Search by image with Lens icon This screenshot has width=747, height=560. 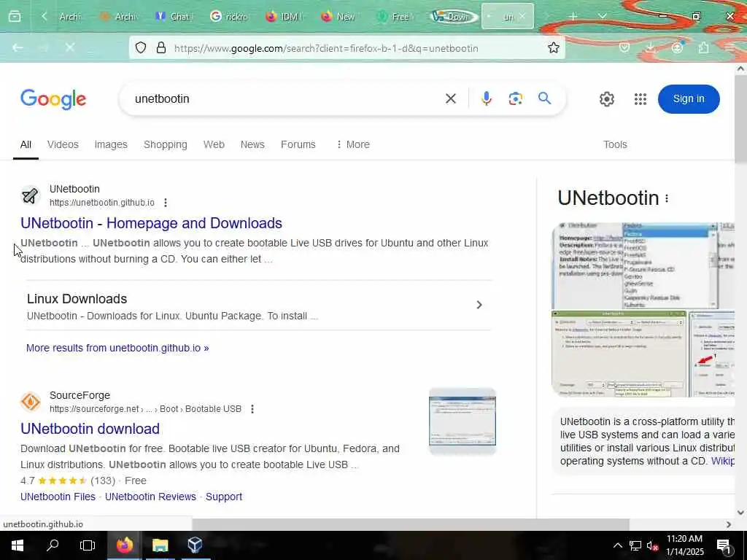tap(516, 98)
